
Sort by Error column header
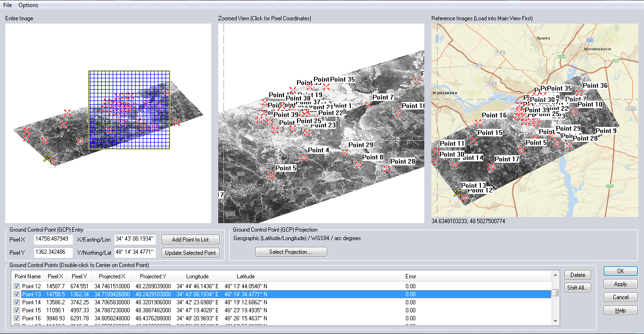(410, 276)
